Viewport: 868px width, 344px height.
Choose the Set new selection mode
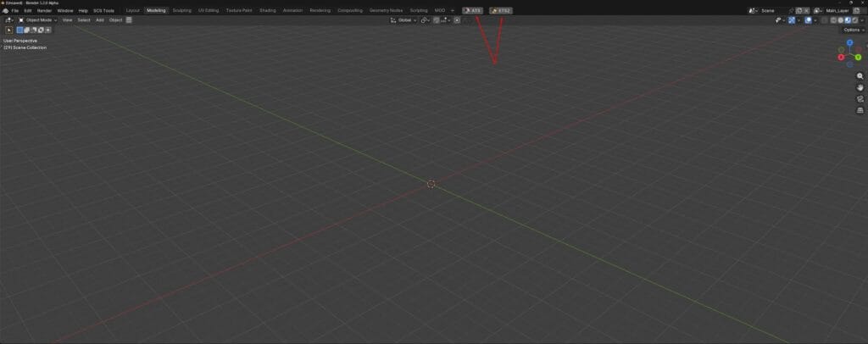pos(19,30)
